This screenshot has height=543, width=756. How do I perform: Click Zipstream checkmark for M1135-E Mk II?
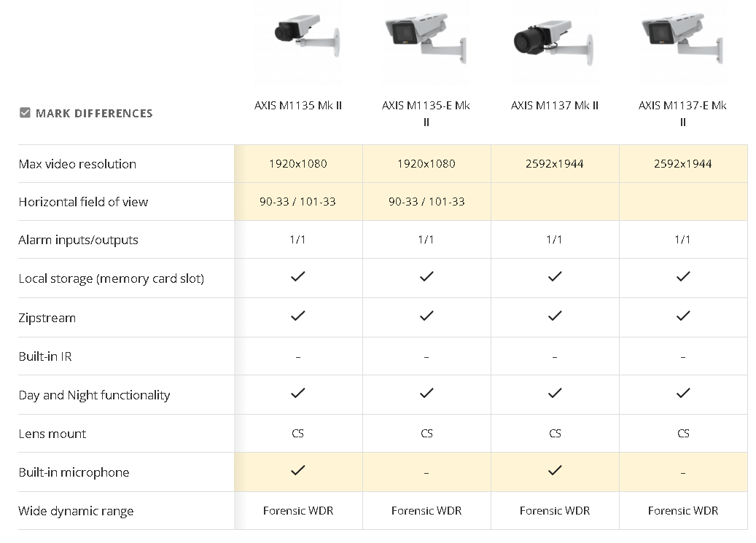tap(426, 316)
